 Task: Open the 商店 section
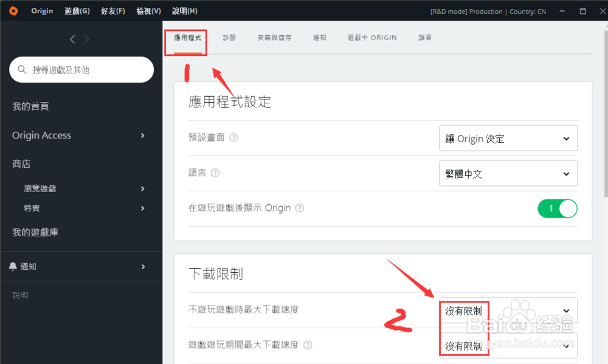click(21, 164)
